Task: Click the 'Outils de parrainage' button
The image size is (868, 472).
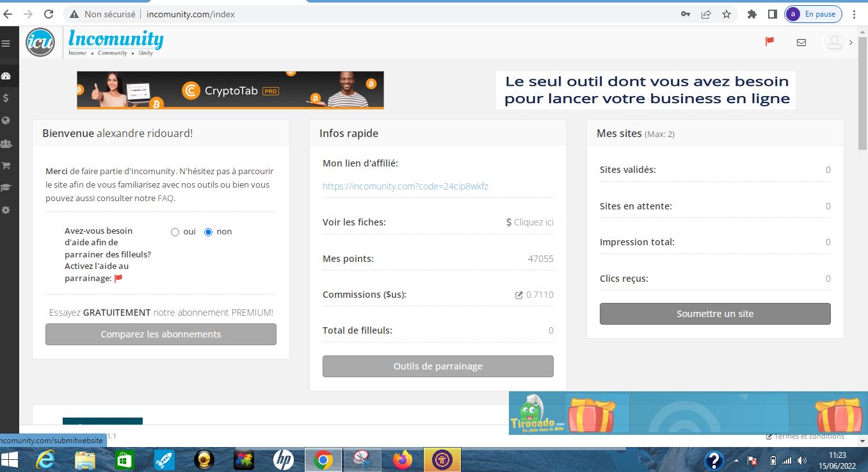Action: point(438,366)
